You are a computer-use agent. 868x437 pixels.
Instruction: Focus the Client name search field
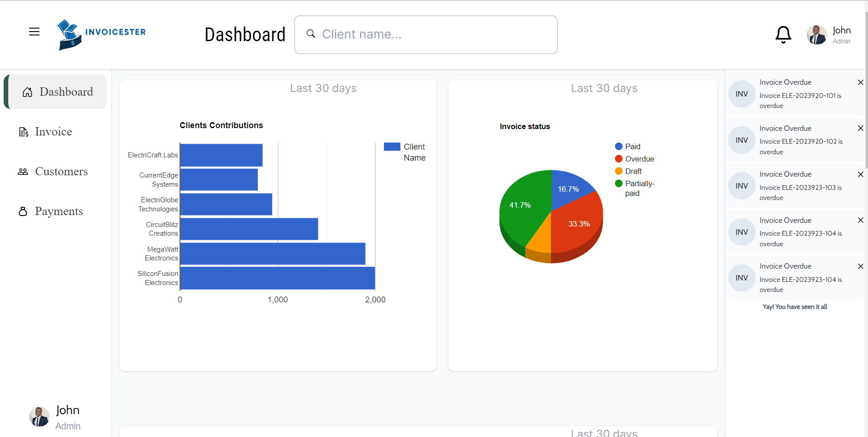426,35
